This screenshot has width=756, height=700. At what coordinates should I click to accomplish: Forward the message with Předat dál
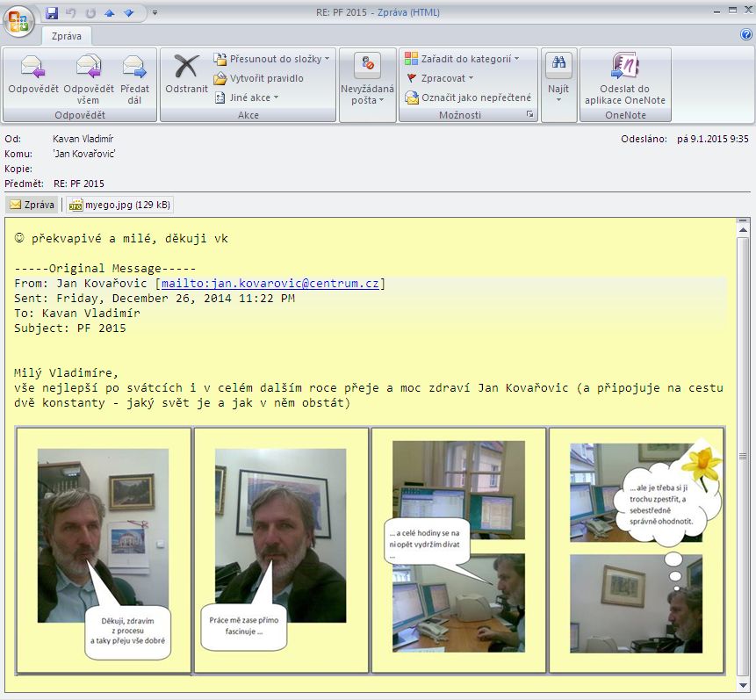(134, 69)
